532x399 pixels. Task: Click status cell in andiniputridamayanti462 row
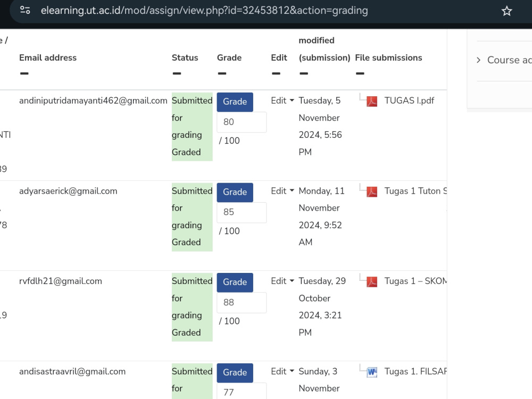[192, 127]
